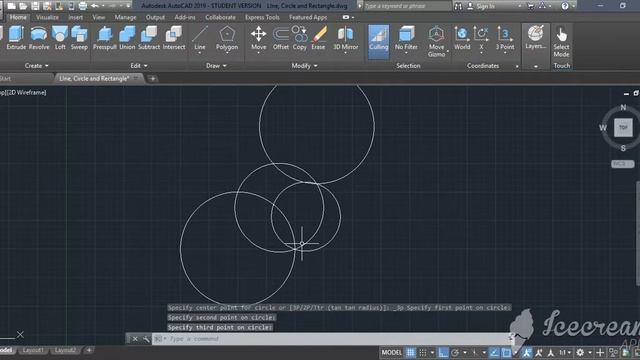Toggle snap mode in status bar

[x=423, y=352]
